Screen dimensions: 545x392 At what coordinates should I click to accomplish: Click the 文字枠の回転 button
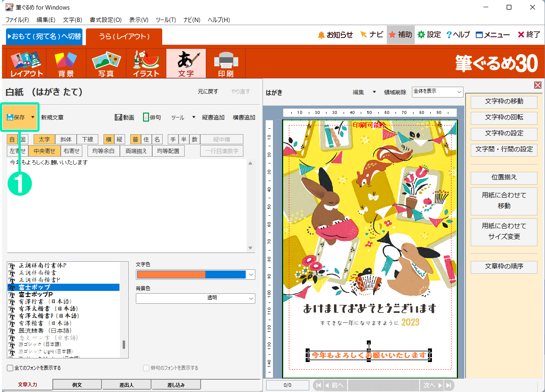[504, 117]
